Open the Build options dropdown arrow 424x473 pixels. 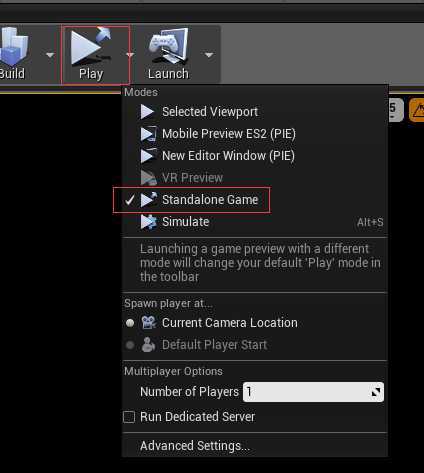click(x=50, y=55)
